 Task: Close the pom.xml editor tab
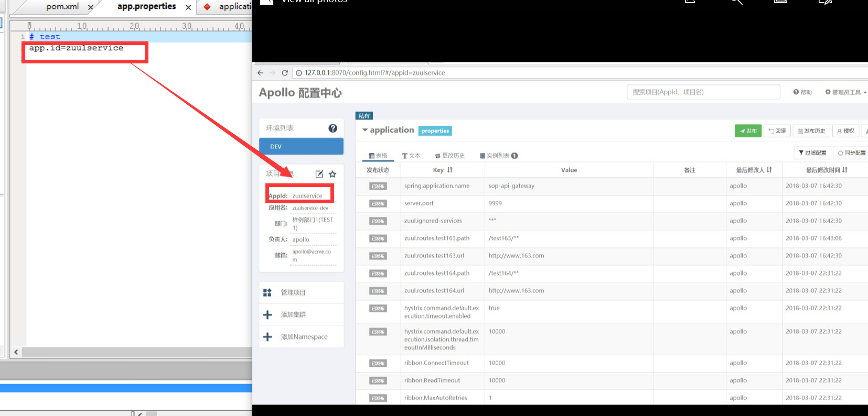tap(90, 7)
